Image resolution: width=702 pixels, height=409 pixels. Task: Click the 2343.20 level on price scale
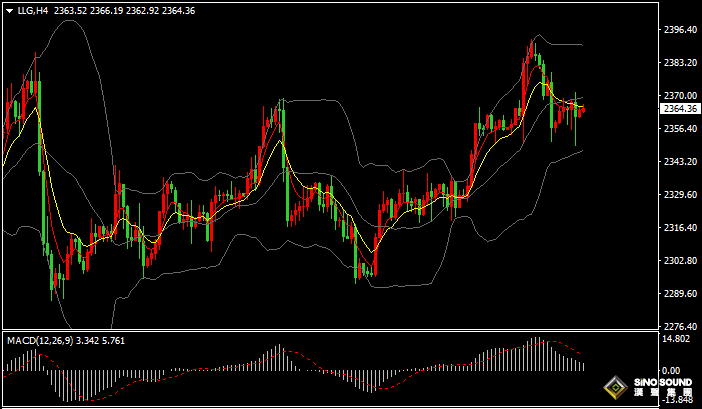click(680, 161)
